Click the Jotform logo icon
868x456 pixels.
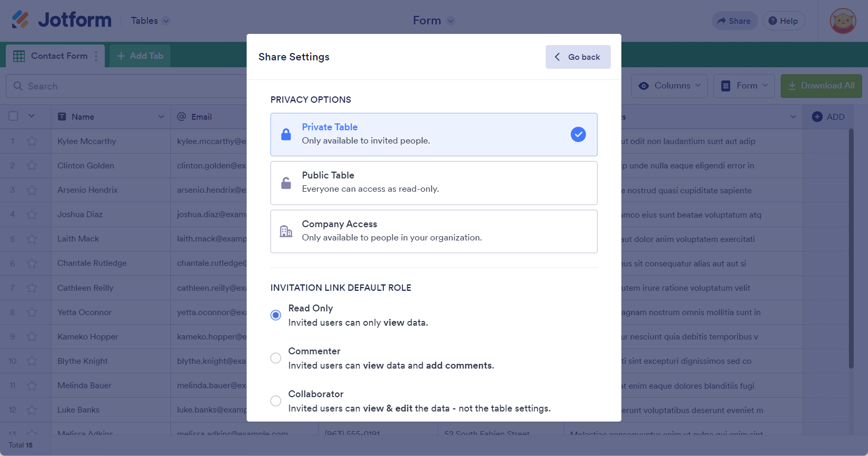click(x=21, y=20)
